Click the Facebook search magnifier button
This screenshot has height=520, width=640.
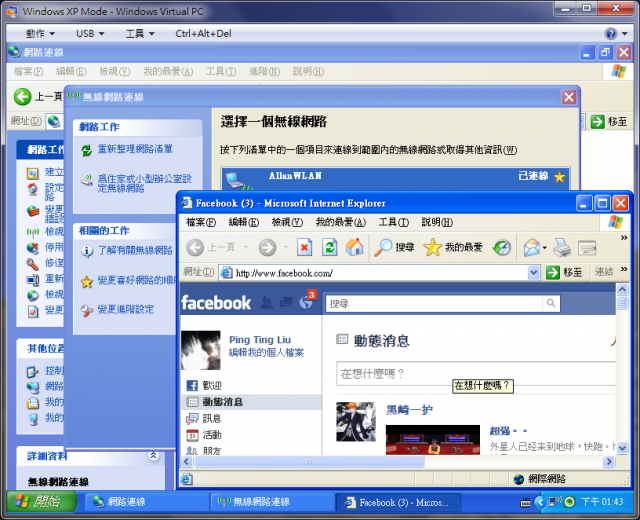(551, 303)
